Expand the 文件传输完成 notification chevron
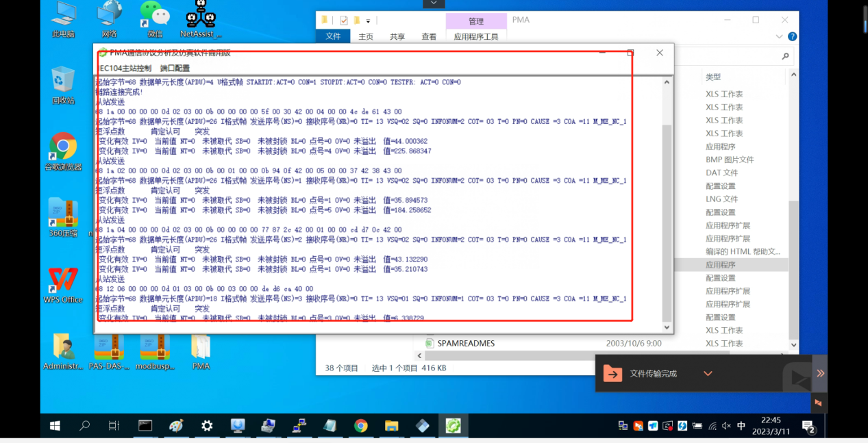The image size is (868, 443). [708, 374]
